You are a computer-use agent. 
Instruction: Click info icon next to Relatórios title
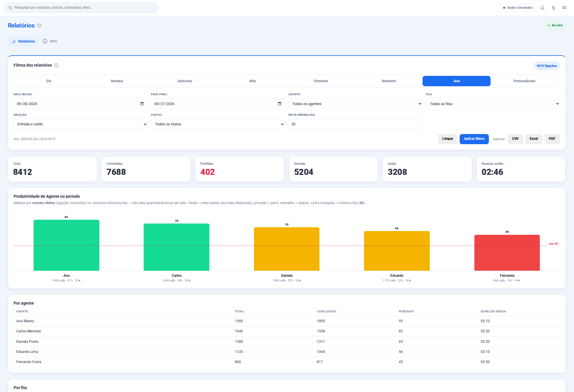pyautogui.click(x=39, y=25)
